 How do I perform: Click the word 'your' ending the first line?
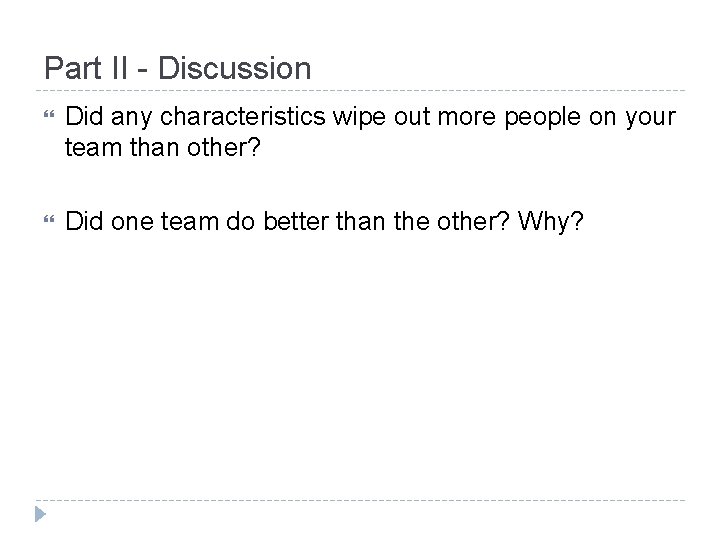click(x=652, y=119)
